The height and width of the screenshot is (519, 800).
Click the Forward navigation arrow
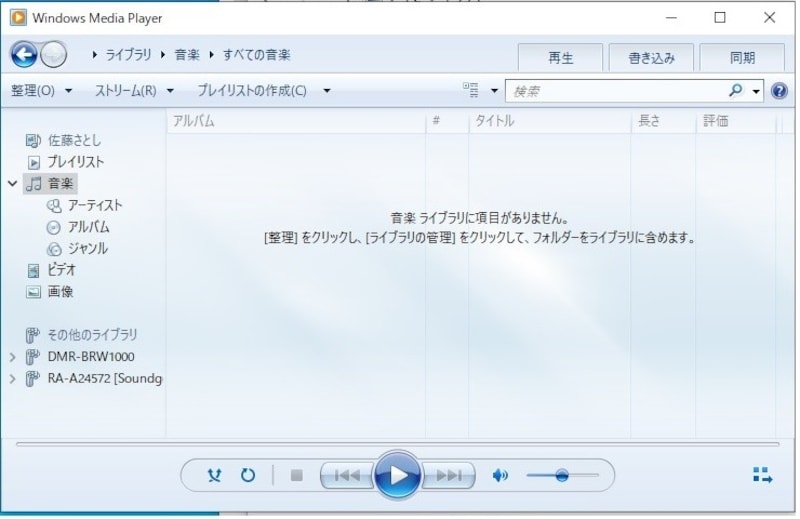(x=54, y=55)
